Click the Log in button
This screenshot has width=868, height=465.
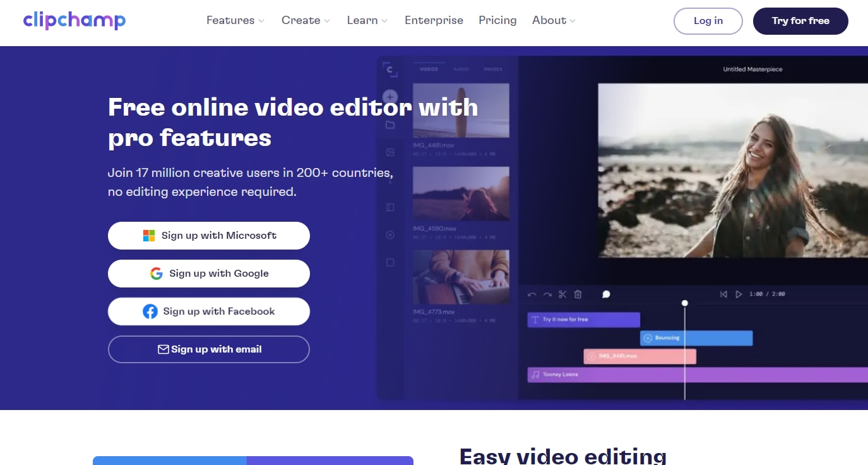click(x=708, y=21)
